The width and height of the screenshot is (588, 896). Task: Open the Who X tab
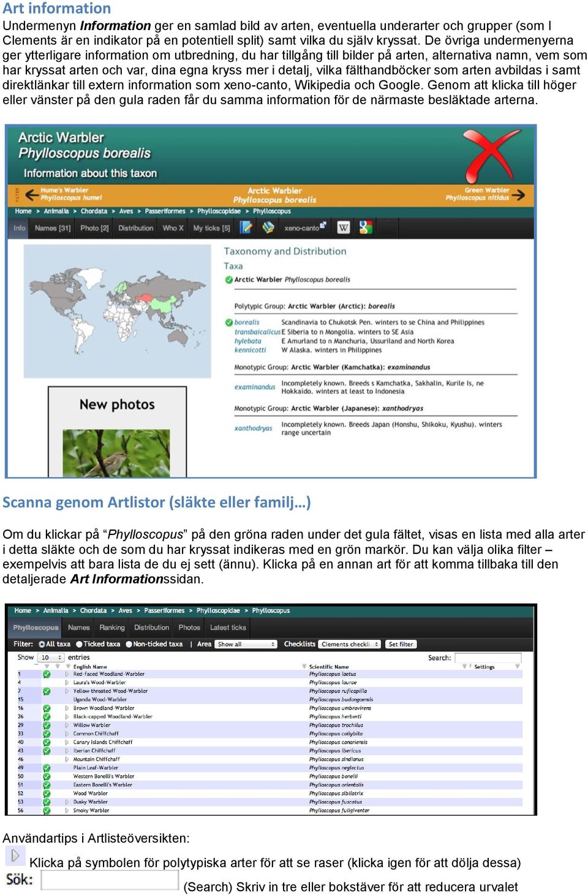click(x=173, y=228)
